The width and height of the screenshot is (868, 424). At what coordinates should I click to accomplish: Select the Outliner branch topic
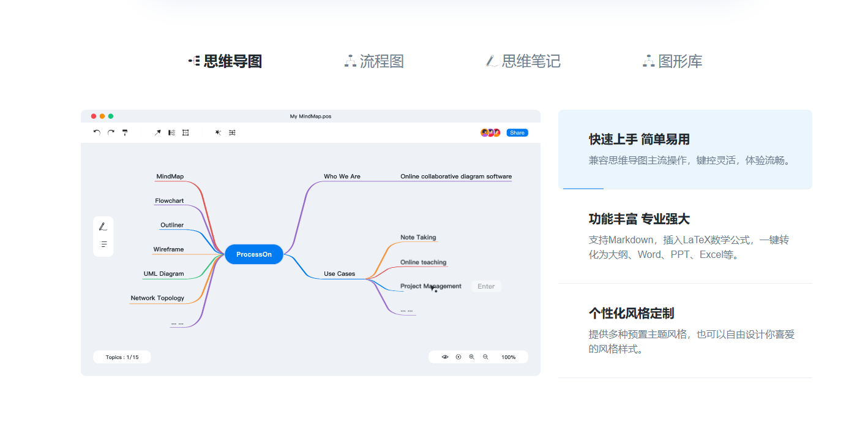pyautogui.click(x=172, y=225)
